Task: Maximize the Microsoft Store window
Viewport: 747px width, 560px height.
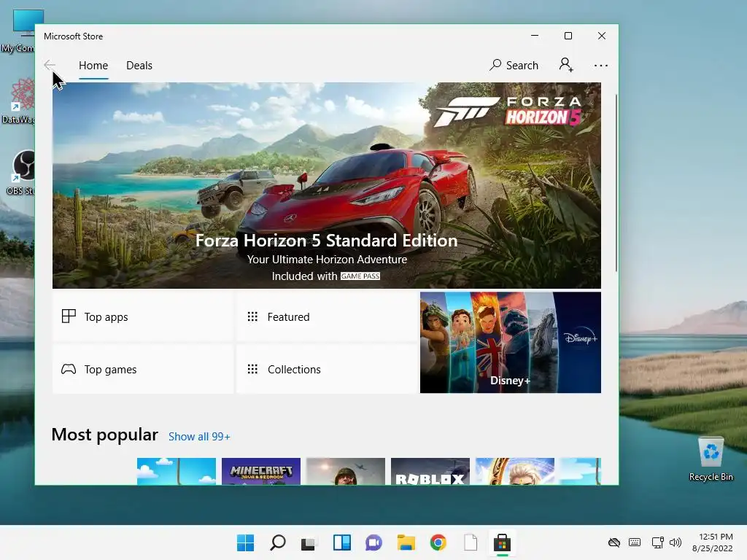Action: (x=568, y=36)
